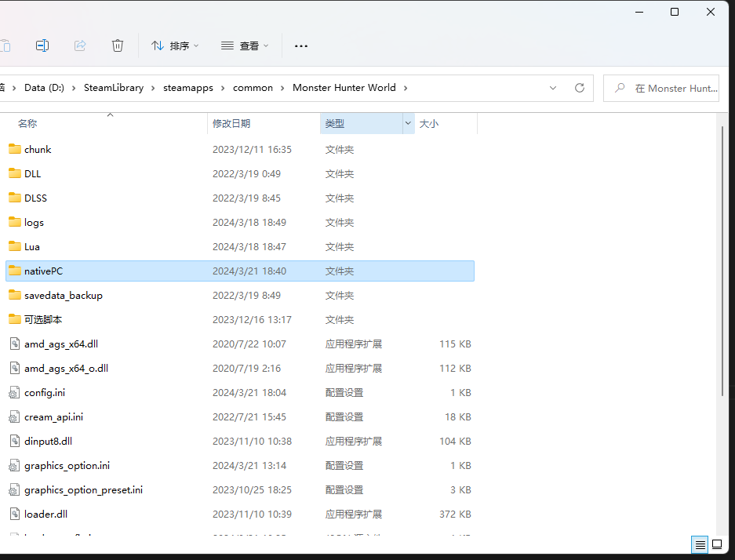735x560 pixels.
Task: Select the nativePC folder icon
Action: pos(15,271)
